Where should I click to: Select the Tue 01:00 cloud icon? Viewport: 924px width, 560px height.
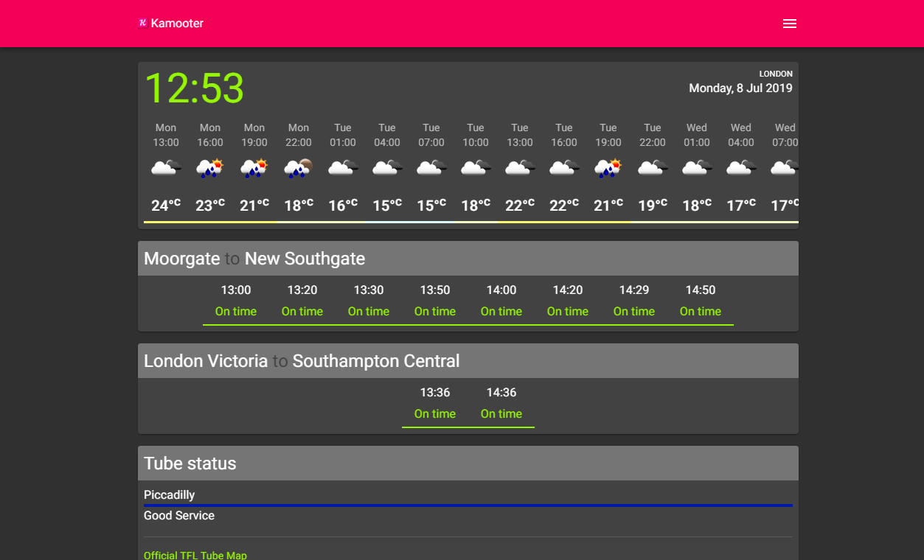[343, 169]
